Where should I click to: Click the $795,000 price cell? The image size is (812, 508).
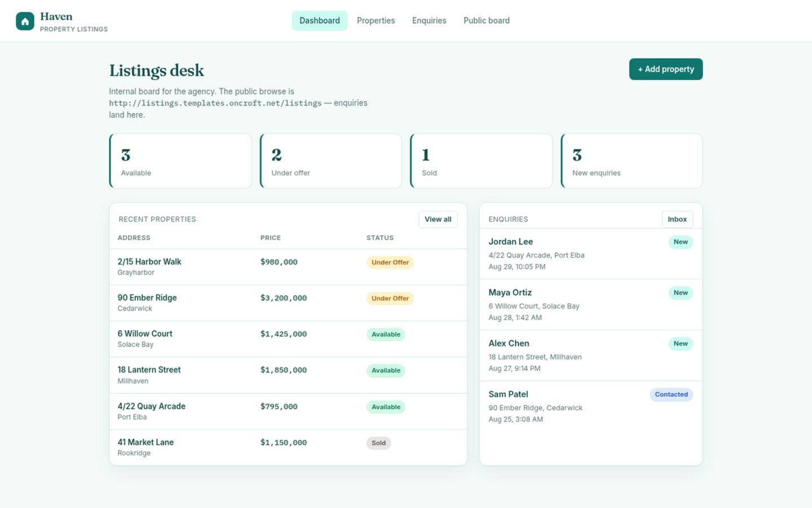(x=279, y=406)
